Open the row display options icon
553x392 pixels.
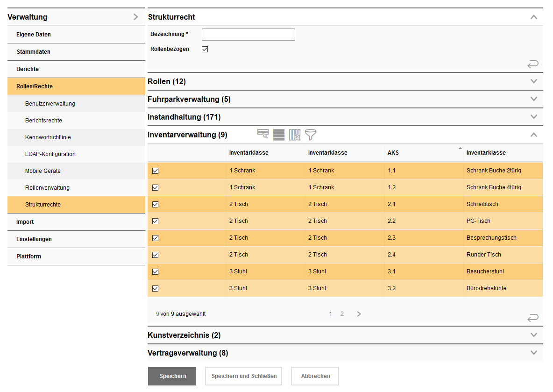(278, 135)
